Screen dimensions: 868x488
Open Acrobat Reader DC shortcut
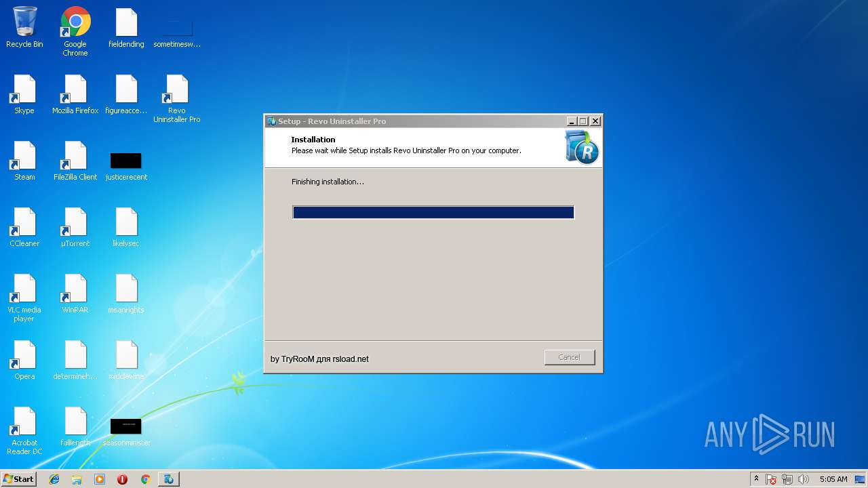pos(24,431)
